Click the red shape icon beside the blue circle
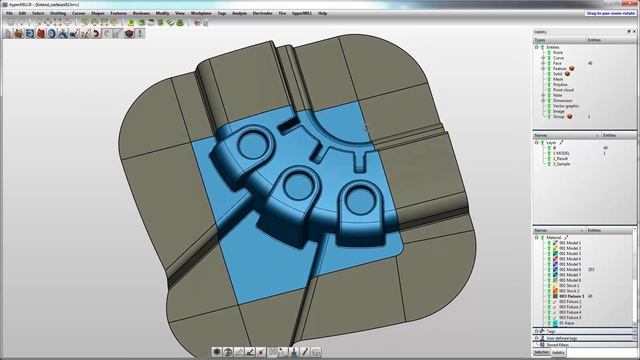 point(41,33)
